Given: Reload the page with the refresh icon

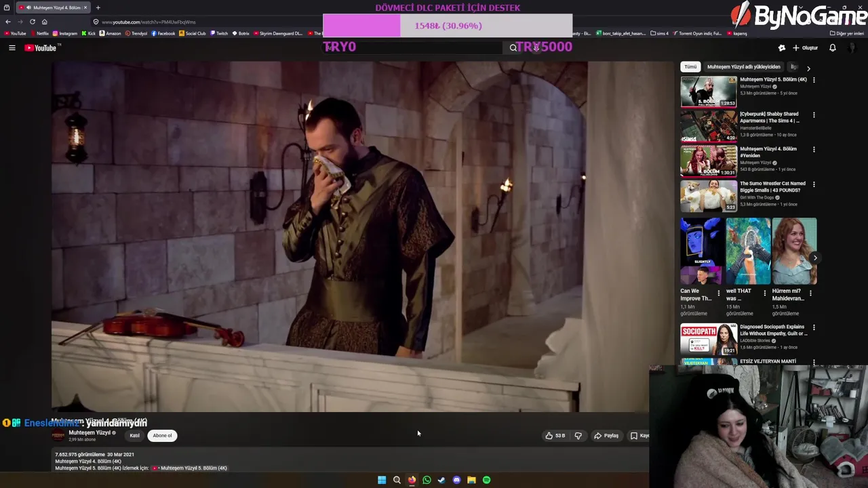Looking at the screenshot, I should coord(32,22).
